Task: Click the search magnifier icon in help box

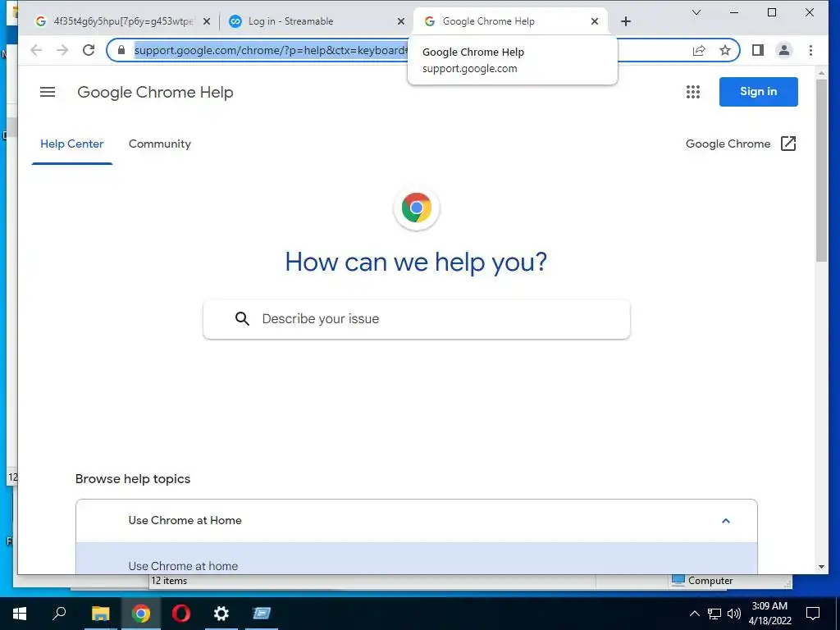Action: pos(242,319)
